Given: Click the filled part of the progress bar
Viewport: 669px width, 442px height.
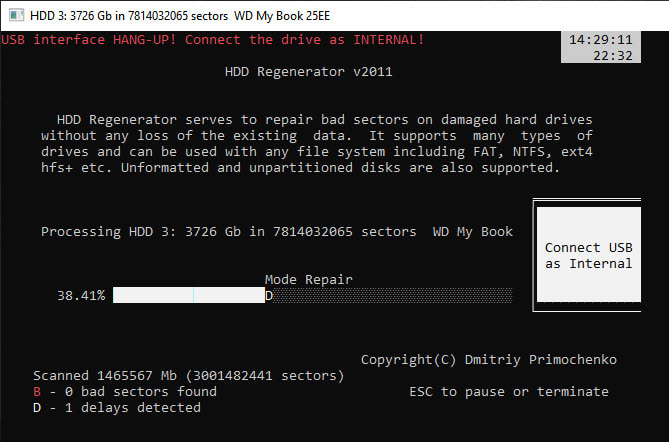Looking at the screenshot, I should click(189, 295).
